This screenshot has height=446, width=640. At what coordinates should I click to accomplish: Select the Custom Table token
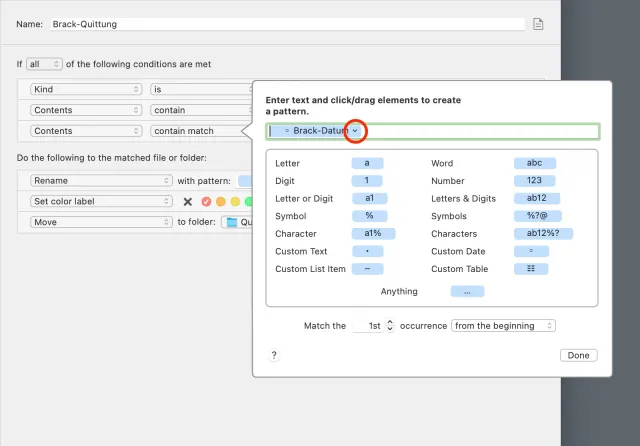click(x=530, y=268)
